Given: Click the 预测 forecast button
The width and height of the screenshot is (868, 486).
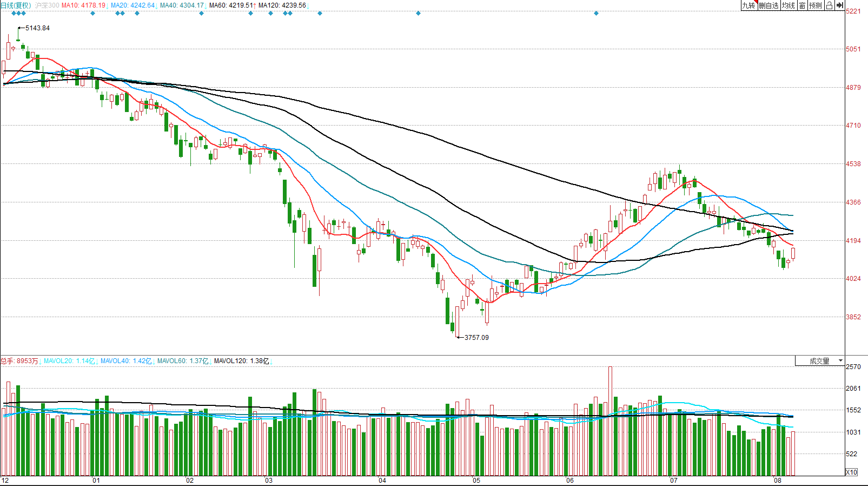Looking at the screenshot, I should [x=816, y=5].
